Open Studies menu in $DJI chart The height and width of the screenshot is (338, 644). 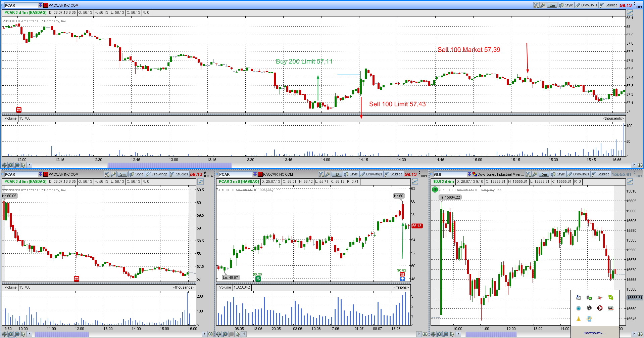pos(600,174)
